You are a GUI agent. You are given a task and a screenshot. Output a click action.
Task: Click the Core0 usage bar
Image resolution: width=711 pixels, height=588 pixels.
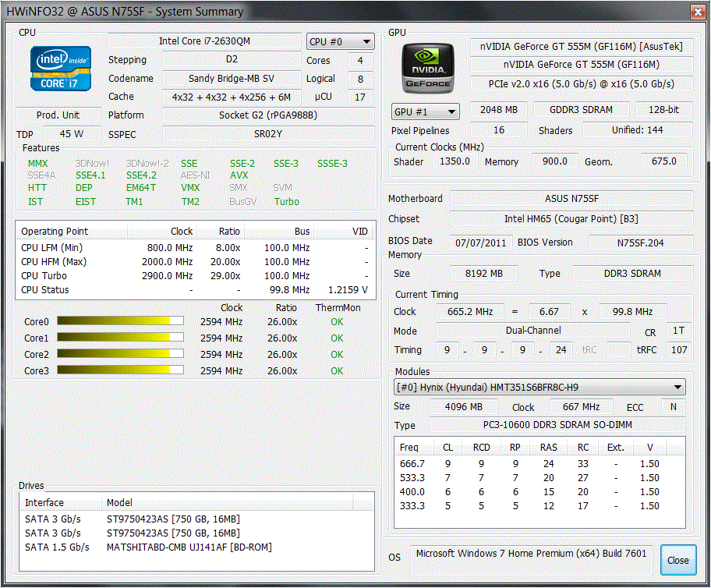[x=120, y=321]
